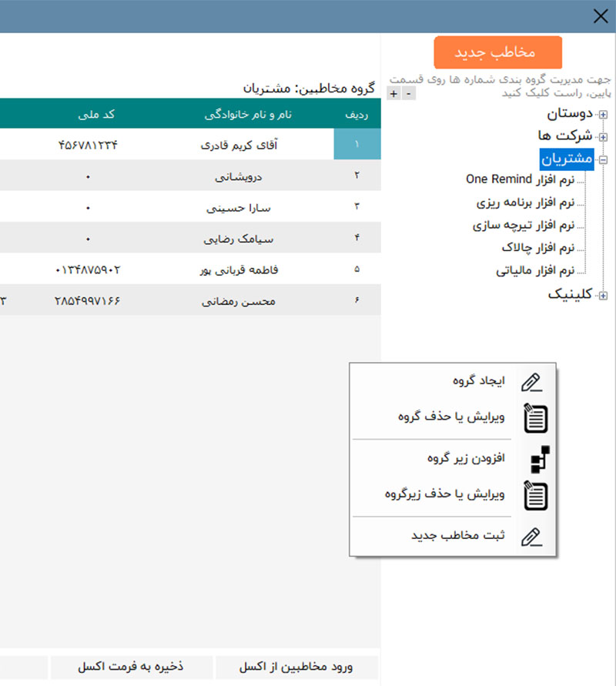The width and height of the screenshot is (616, 686).
Task: Open the "نرم افزار مالیاتی" subgroup
Action: [x=535, y=271]
